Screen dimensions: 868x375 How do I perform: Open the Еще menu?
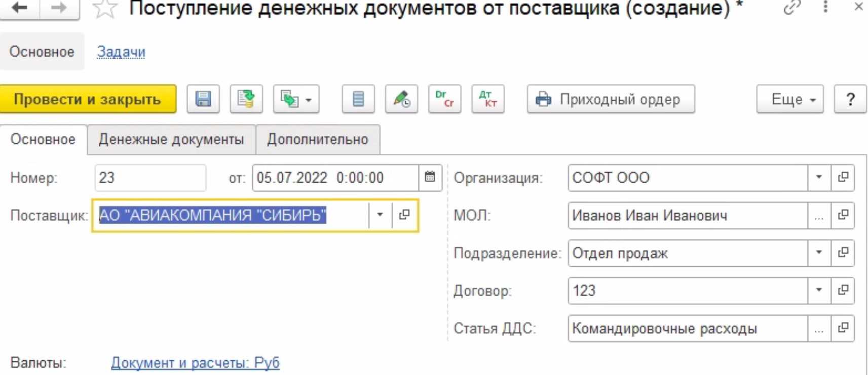tap(790, 99)
